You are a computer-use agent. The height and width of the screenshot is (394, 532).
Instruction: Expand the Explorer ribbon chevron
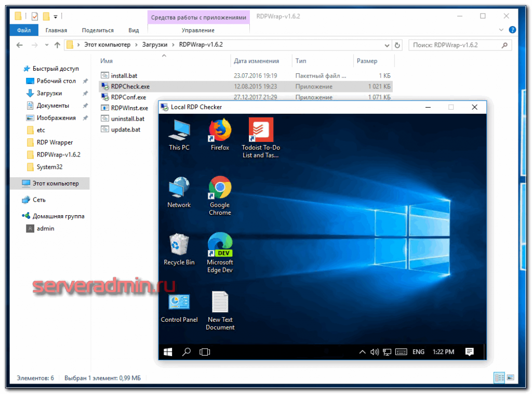coord(501,31)
